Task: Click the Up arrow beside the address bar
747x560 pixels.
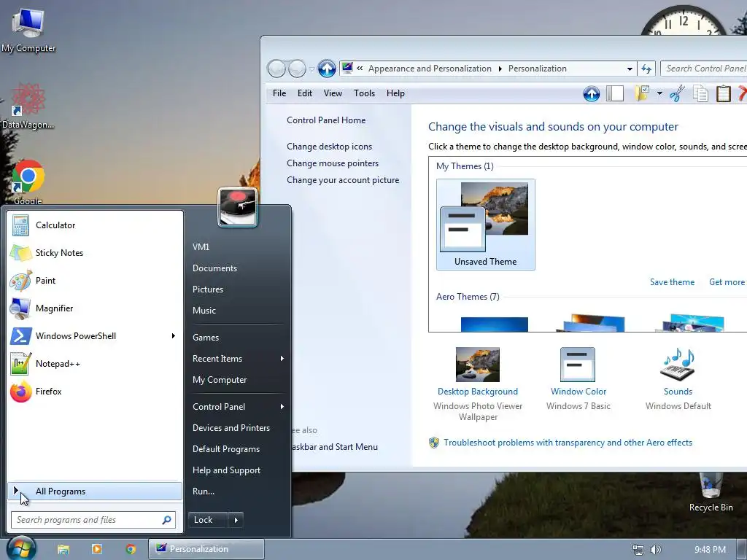Action: coord(327,69)
